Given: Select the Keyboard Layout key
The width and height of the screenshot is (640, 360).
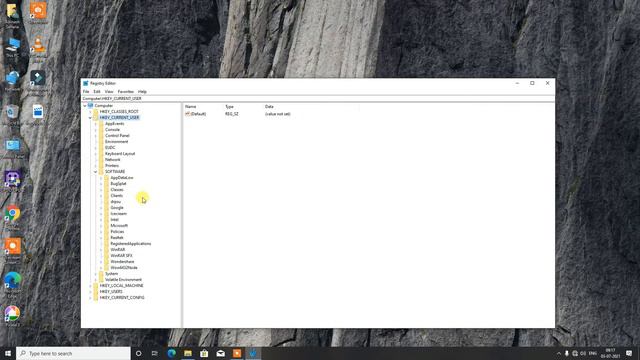Looking at the screenshot, I should pyautogui.click(x=120, y=153).
